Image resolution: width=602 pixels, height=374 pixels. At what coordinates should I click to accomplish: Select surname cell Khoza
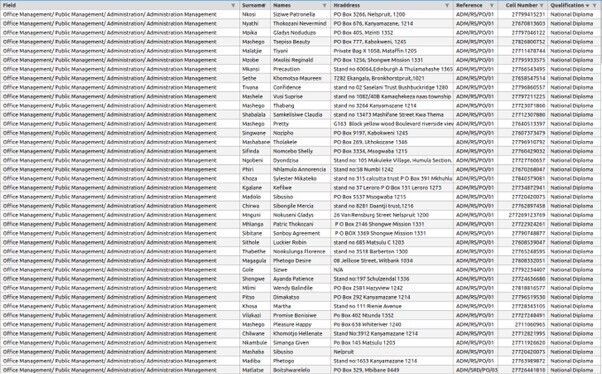[255, 179]
